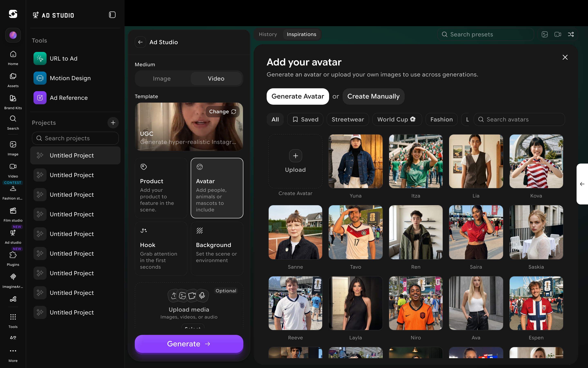Open the Motion Design tool

point(75,78)
